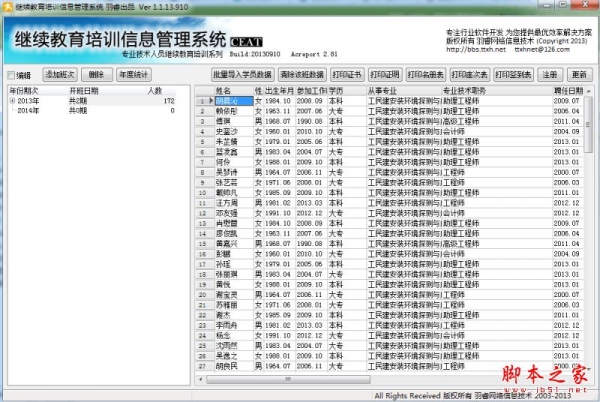
Task: Click name 李雨舟 in row 23
Action: [x=227, y=325]
